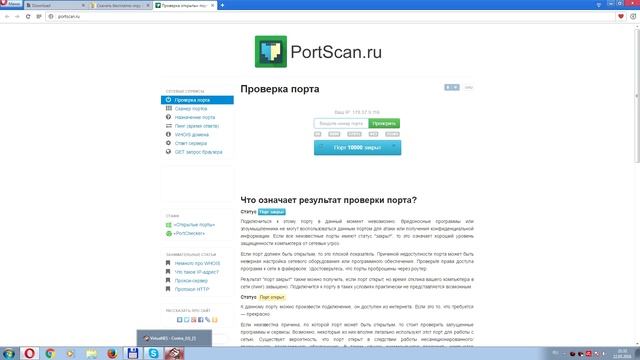Share the site via Facebook icon

point(200,320)
